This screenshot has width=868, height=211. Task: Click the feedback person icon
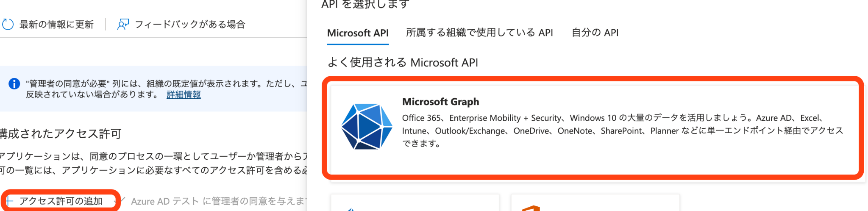click(x=123, y=25)
